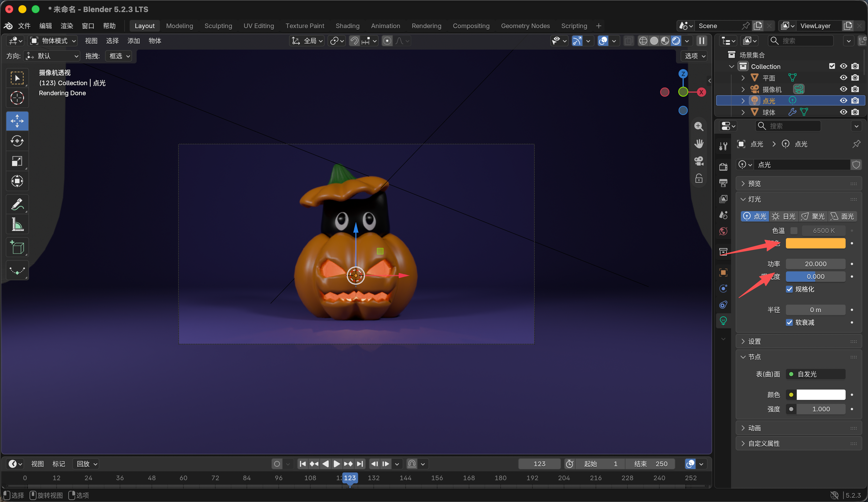The image size is (868, 502).
Task: Click the 功率 20.000 power field
Action: click(815, 264)
